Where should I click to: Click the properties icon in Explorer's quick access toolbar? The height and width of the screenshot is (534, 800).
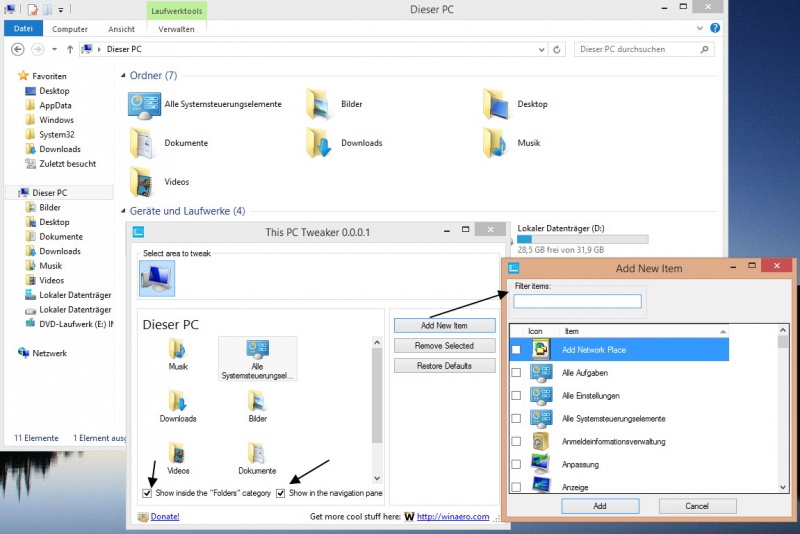pyautogui.click(x=33, y=9)
